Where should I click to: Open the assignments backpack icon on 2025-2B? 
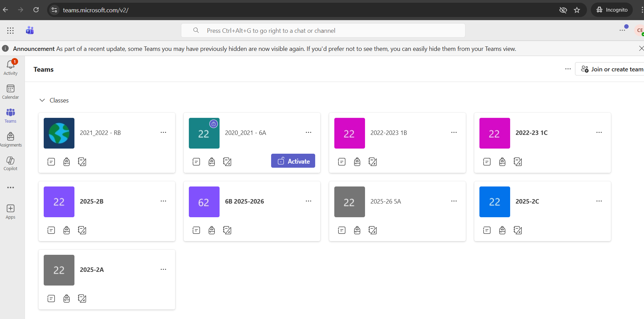pyautogui.click(x=67, y=231)
